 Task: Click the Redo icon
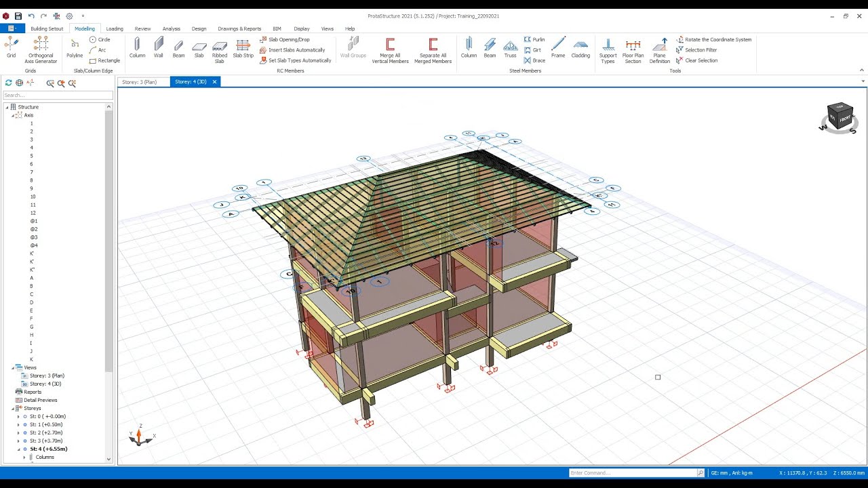43,16
